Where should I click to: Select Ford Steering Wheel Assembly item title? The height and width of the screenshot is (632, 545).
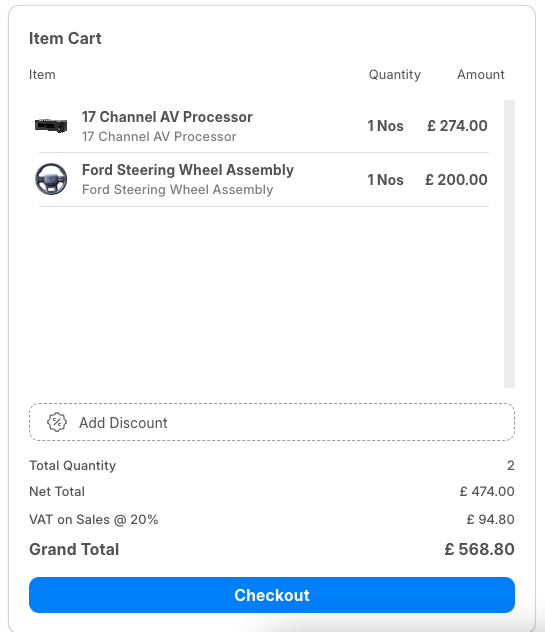tap(188, 170)
